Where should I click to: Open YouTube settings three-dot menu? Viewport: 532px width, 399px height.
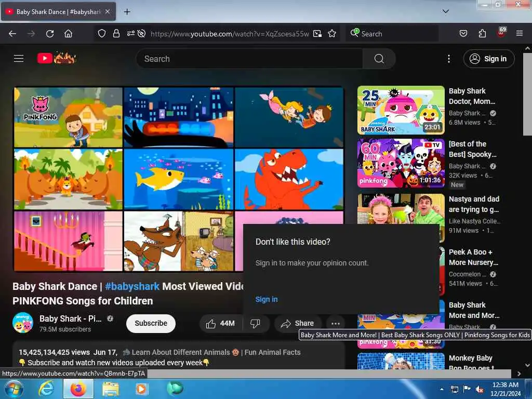448,59
